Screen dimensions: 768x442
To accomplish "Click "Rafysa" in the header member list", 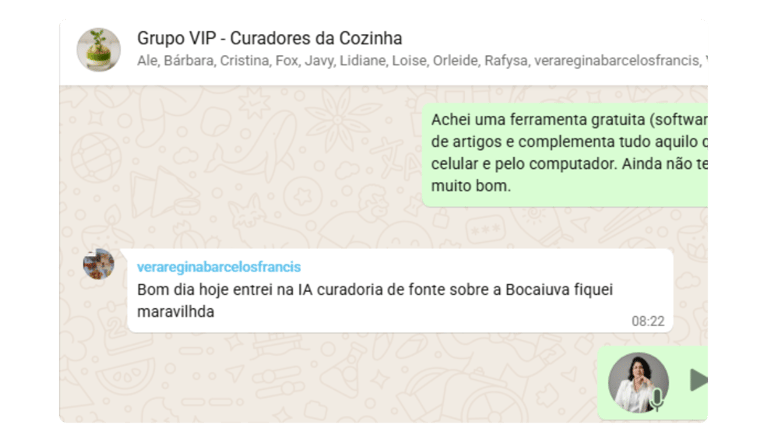I will [507, 61].
